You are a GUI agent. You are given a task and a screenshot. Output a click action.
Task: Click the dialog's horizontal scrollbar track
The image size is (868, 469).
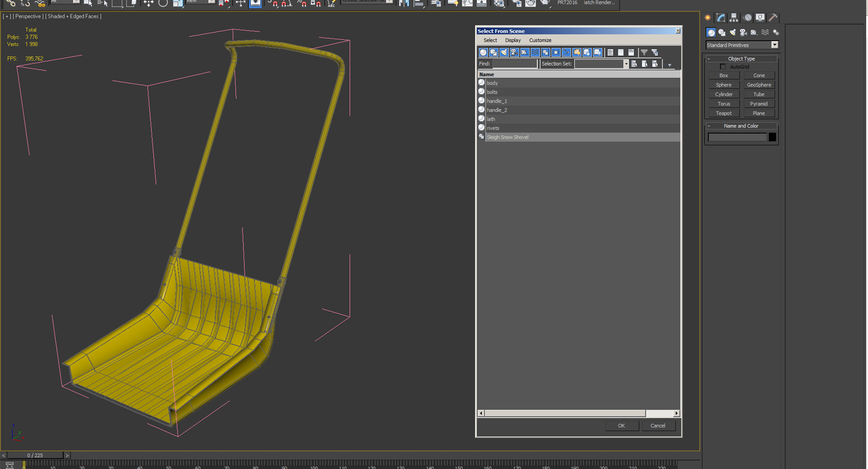659,413
